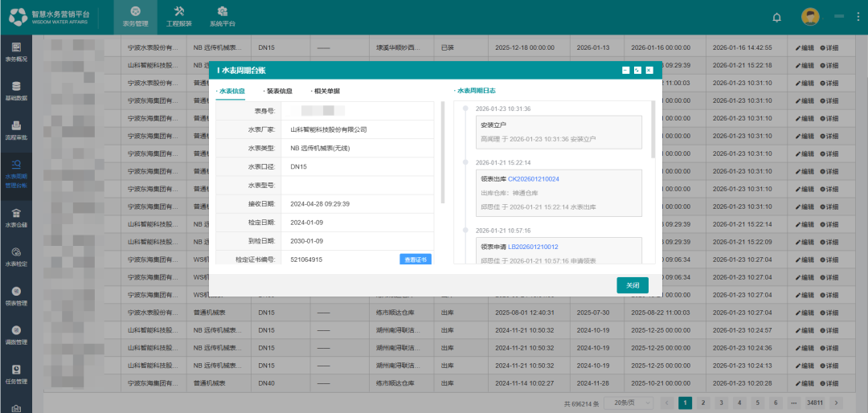Click the log panel vertical scrollbar
Viewport: 868px width, 413px height.
[652, 129]
